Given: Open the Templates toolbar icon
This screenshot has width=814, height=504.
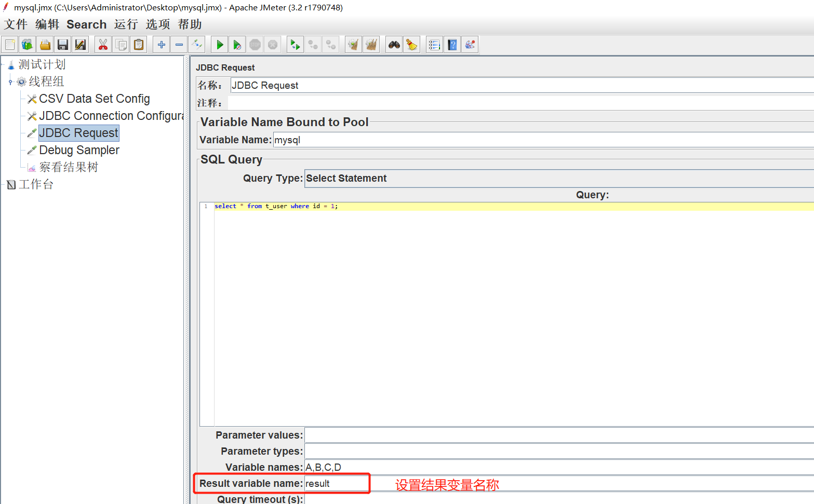Looking at the screenshot, I should (27, 45).
